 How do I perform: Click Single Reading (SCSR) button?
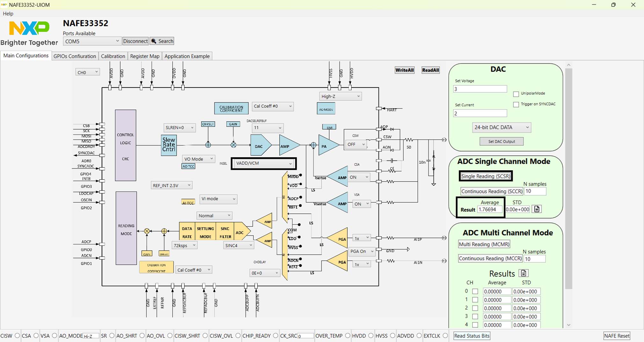pyautogui.click(x=486, y=176)
